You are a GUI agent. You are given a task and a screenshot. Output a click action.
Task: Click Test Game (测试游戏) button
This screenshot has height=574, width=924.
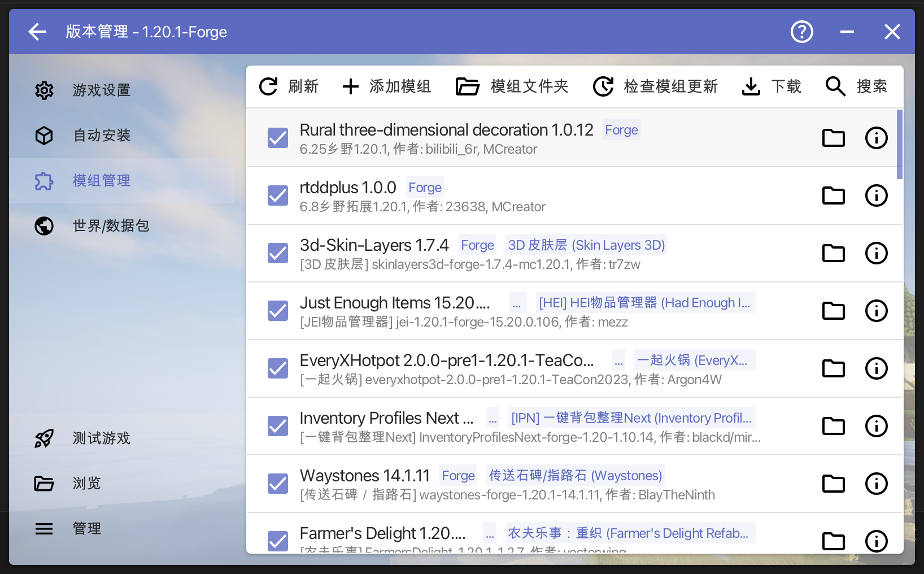(x=102, y=438)
